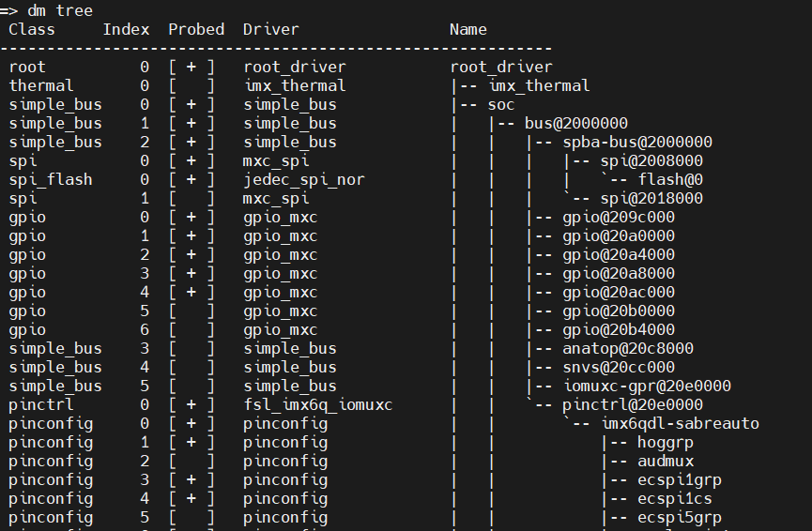Click index '5' in the ecspi5grp row
This screenshot has height=531, width=812.
145,518
